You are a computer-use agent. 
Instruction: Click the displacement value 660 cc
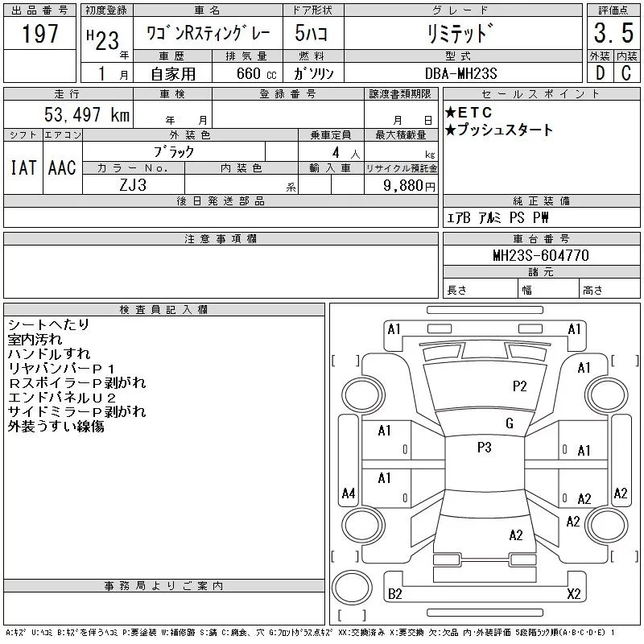pyautogui.click(x=256, y=73)
